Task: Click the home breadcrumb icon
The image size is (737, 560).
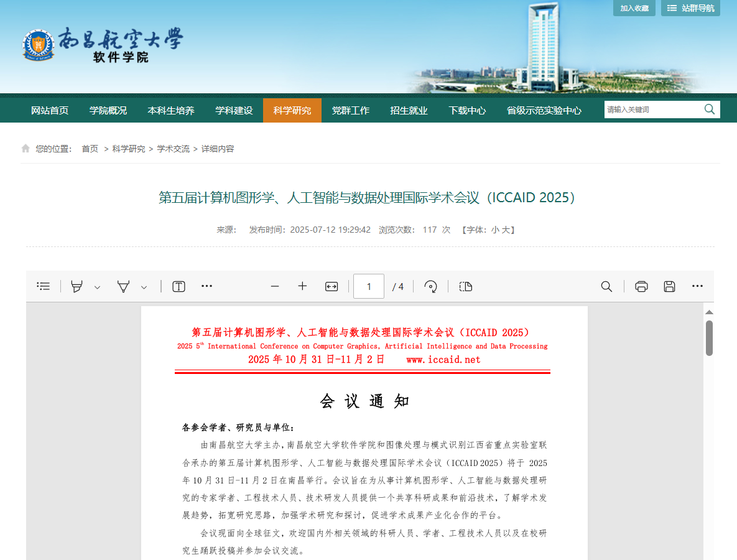Action: coord(25,149)
